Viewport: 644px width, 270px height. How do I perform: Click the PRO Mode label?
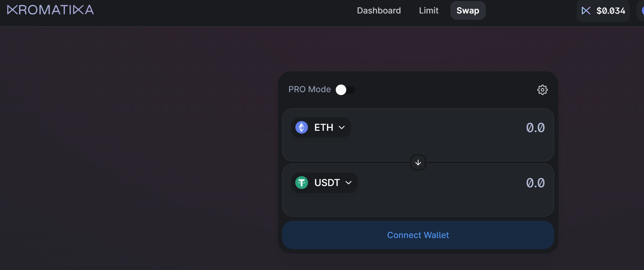[310, 89]
